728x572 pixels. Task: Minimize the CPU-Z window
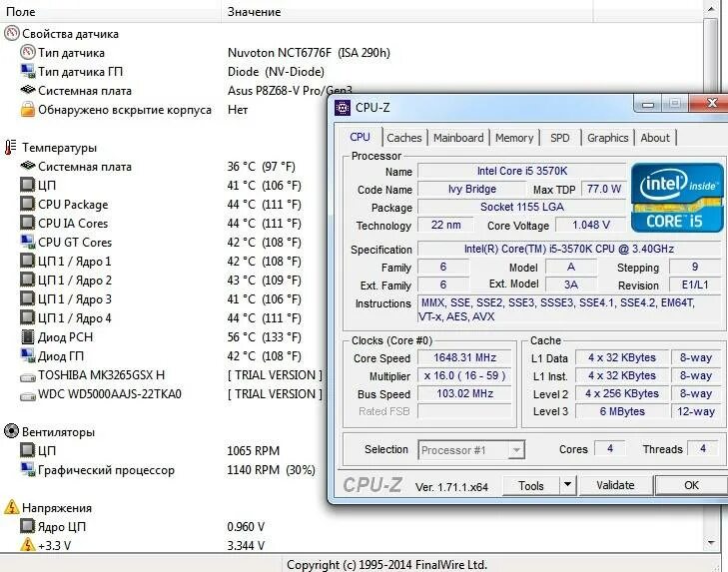click(648, 104)
